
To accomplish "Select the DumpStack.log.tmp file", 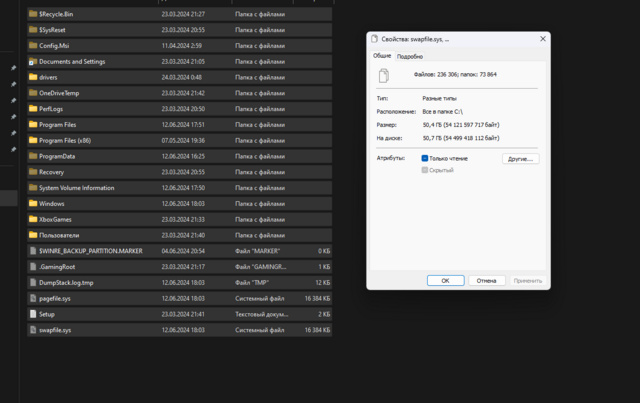I will pos(66,282).
